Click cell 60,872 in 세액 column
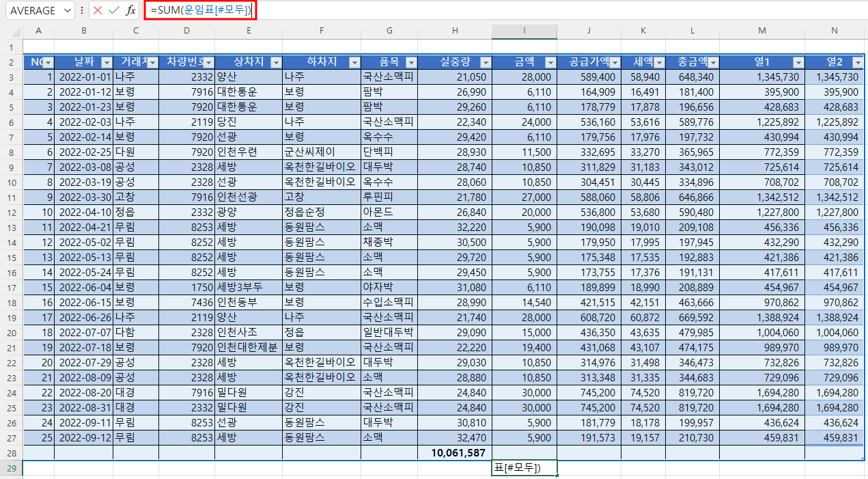This screenshot has height=479, width=868. tap(643, 318)
